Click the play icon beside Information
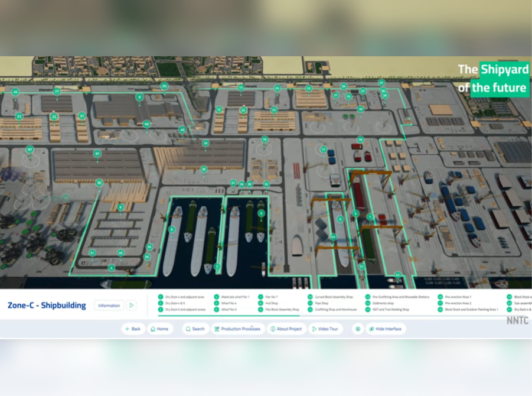 click(x=132, y=306)
